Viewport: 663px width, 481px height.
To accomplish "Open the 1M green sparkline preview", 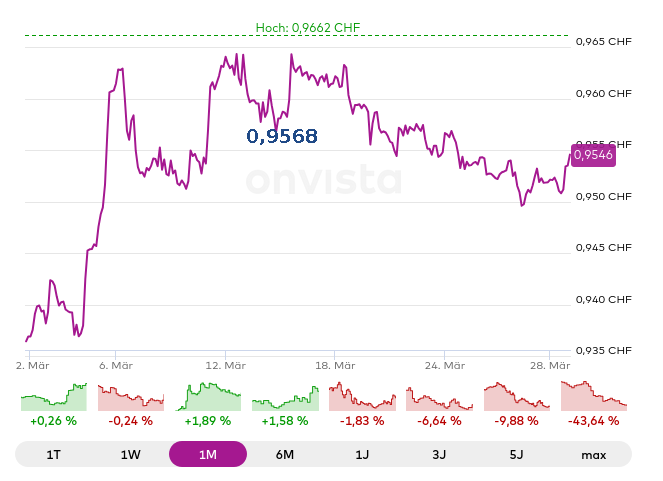I will [x=208, y=397].
